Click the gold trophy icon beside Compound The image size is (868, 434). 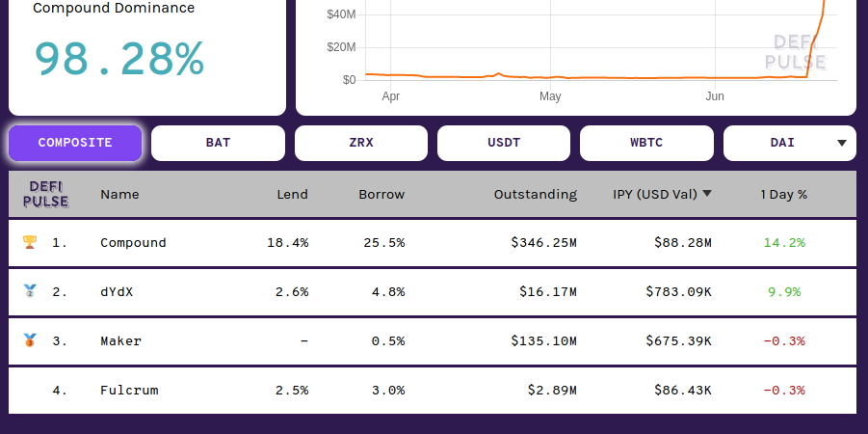click(x=29, y=242)
